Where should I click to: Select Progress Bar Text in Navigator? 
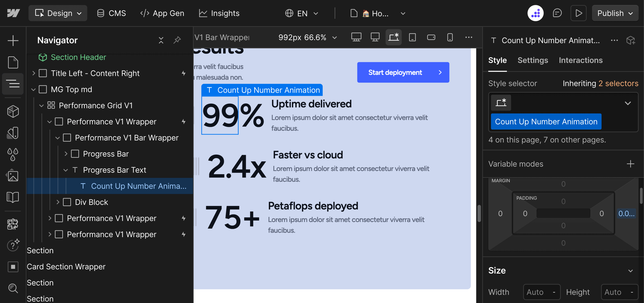(x=114, y=170)
